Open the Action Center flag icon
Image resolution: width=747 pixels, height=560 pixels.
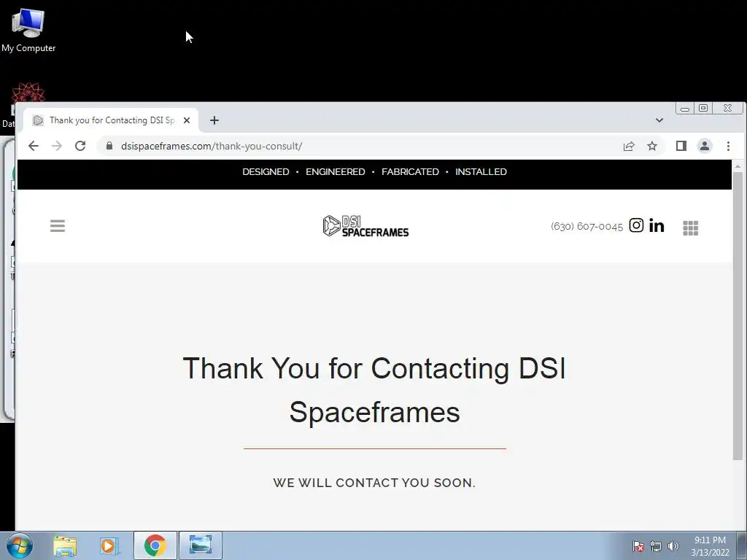pyautogui.click(x=638, y=546)
